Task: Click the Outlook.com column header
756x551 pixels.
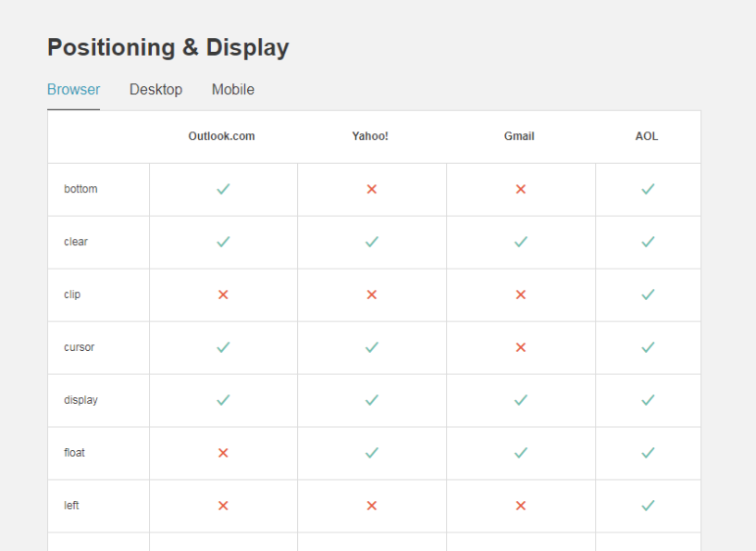Action: pos(221,136)
